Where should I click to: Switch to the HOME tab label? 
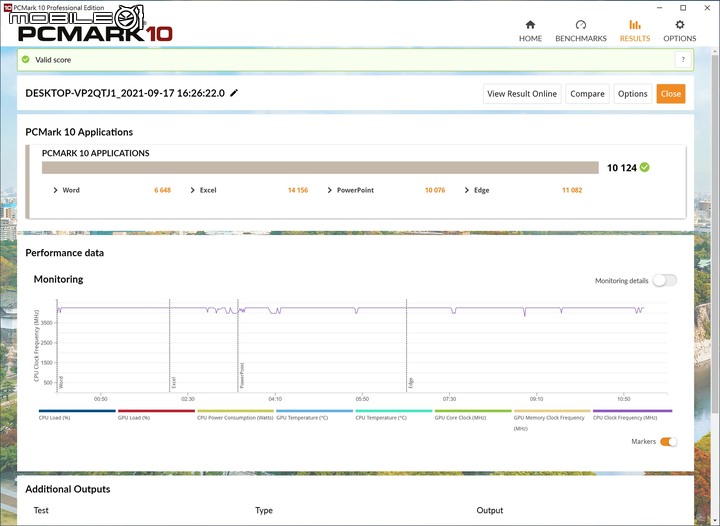(530, 39)
